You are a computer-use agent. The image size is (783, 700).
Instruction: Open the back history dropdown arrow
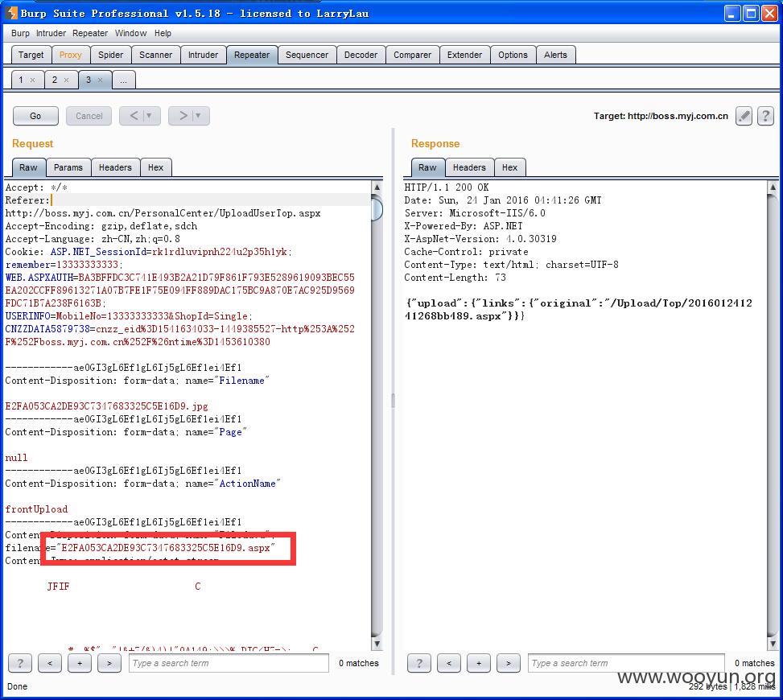[148, 116]
